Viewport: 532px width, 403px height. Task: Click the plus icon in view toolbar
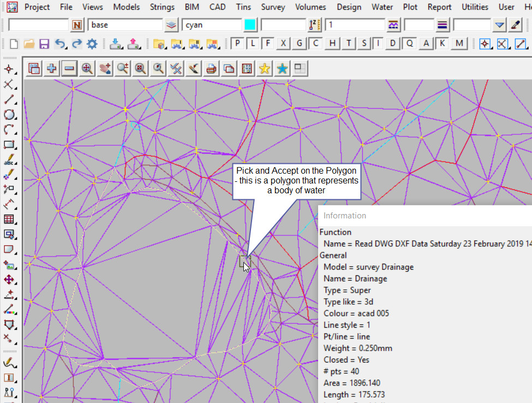(x=52, y=68)
